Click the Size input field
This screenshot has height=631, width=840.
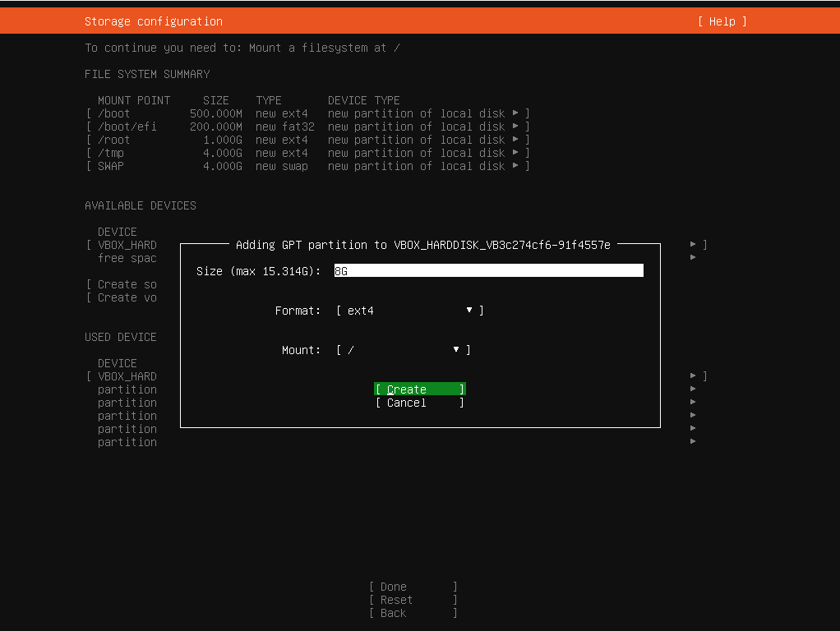pos(488,270)
